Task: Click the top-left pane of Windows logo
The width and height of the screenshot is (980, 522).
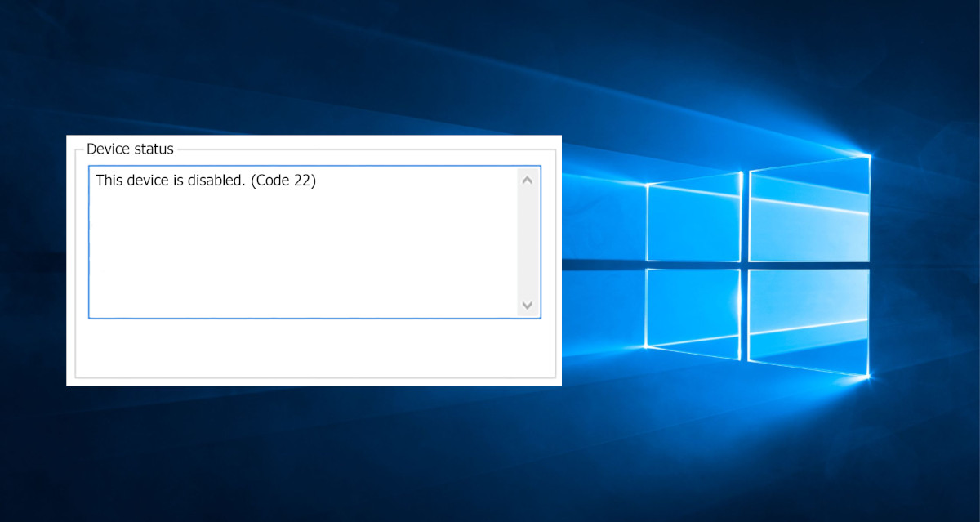Action: [x=694, y=217]
